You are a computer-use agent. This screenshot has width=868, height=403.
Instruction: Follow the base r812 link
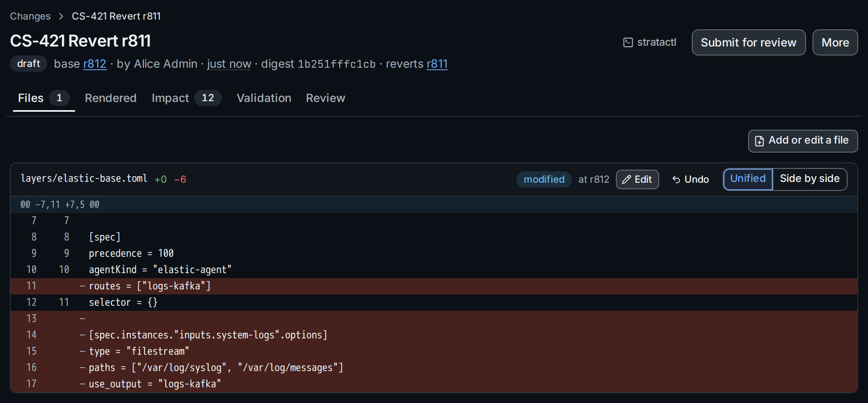tap(95, 64)
